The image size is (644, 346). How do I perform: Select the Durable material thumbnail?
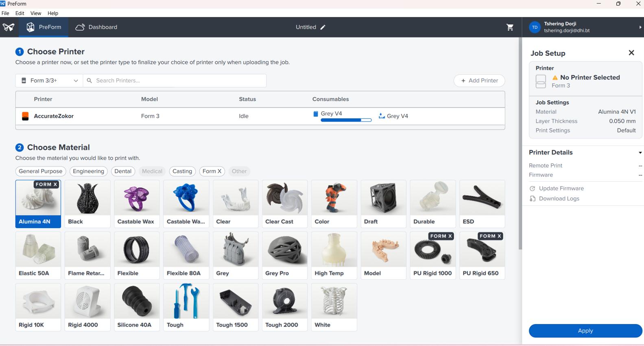click(x=433, y=204)
